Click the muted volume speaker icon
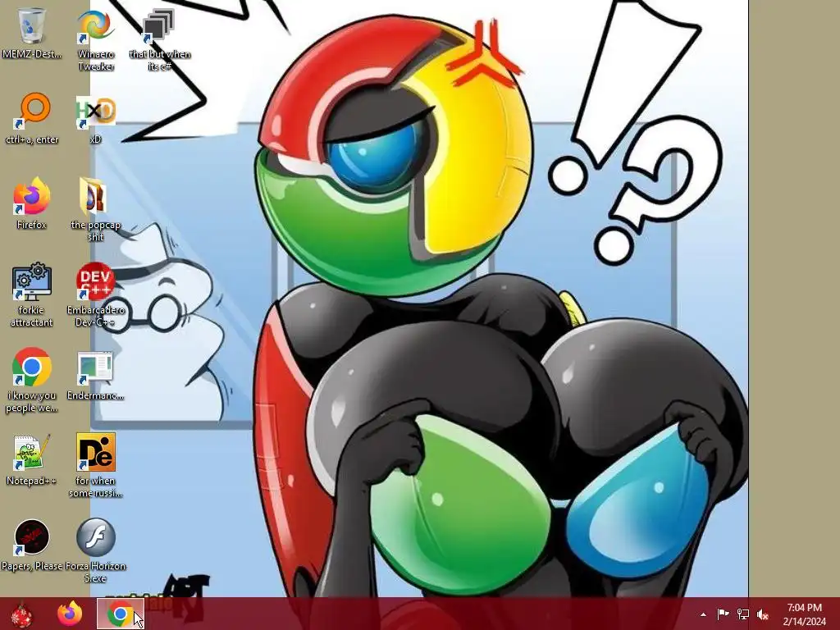Image resolution: width=840 pixels, height=630 pixels. click(x=763, y=614)
